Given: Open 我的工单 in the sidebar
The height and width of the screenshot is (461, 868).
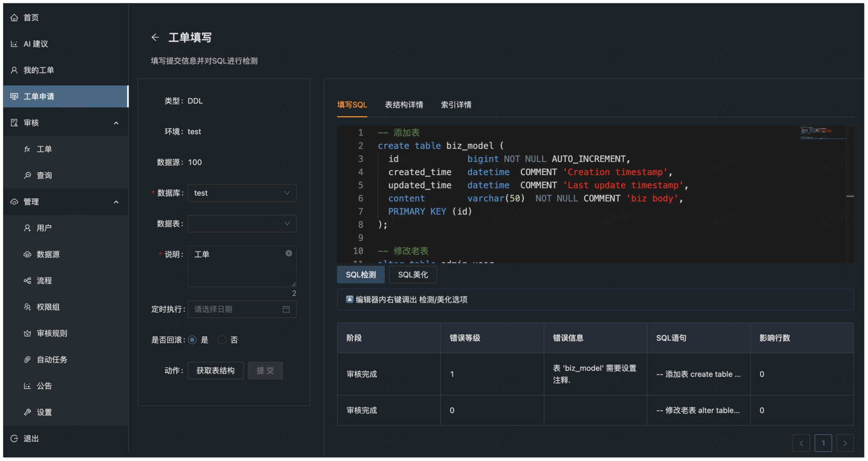Looking at the screenshot, I should 39,70.
